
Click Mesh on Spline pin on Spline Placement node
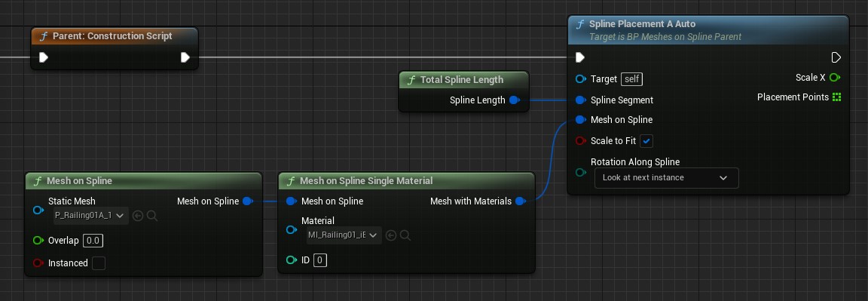pos(580,120)
